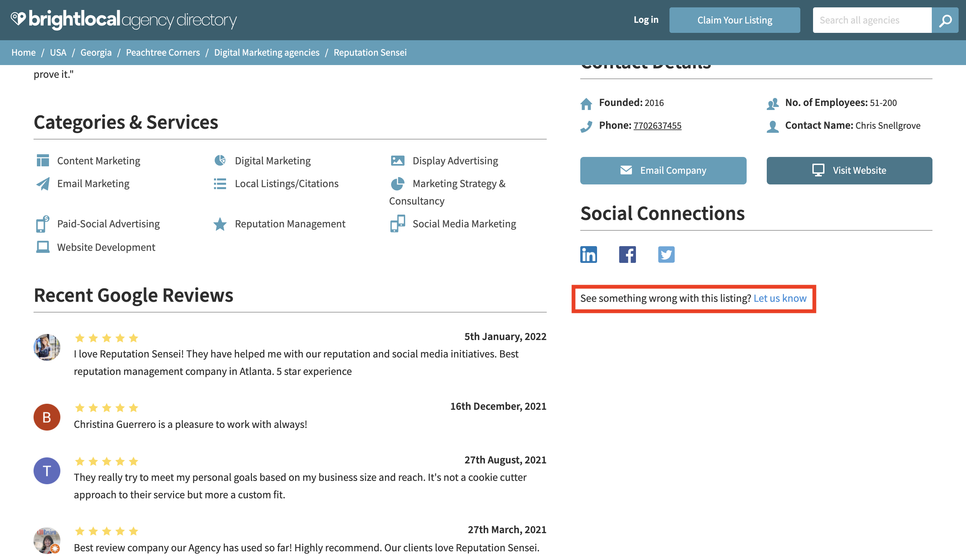Click the Digital Marketing service text
Screen dimensions: 966x560
(273, 161)
